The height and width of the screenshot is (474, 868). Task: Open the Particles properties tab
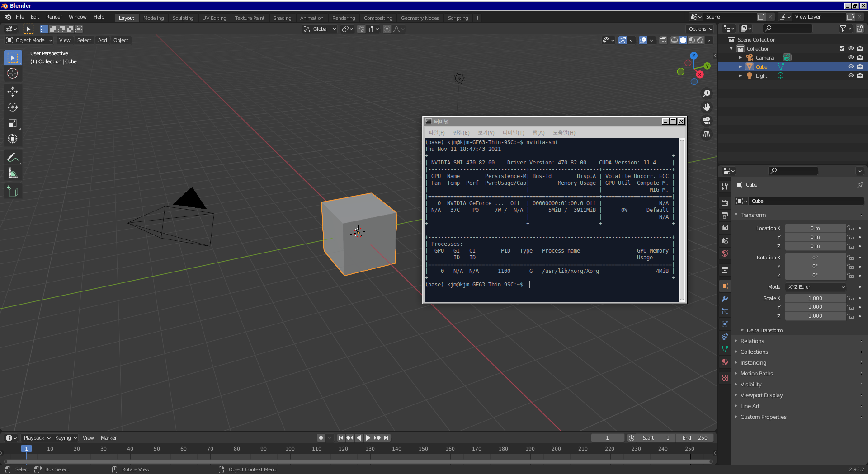pyautogui.click(x=725, y=311)
